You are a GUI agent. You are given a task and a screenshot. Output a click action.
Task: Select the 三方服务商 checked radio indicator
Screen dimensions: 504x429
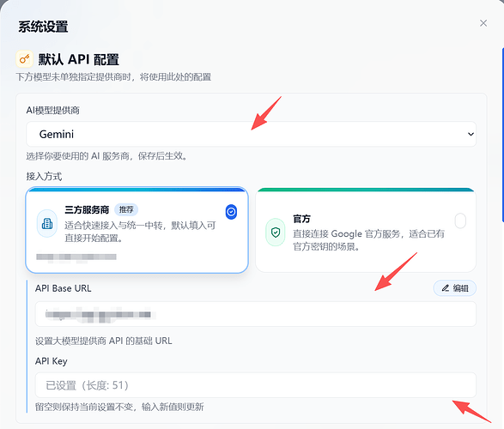click(231, 212)
